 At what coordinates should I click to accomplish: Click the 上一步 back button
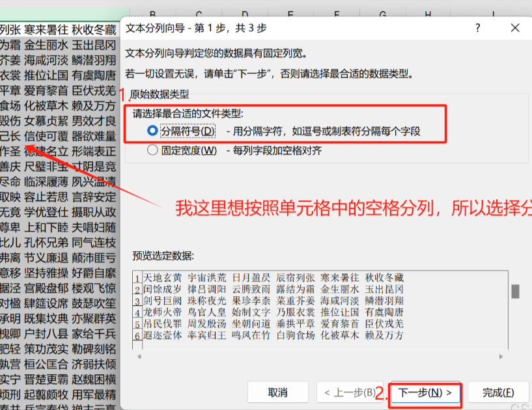click(348, 393)
